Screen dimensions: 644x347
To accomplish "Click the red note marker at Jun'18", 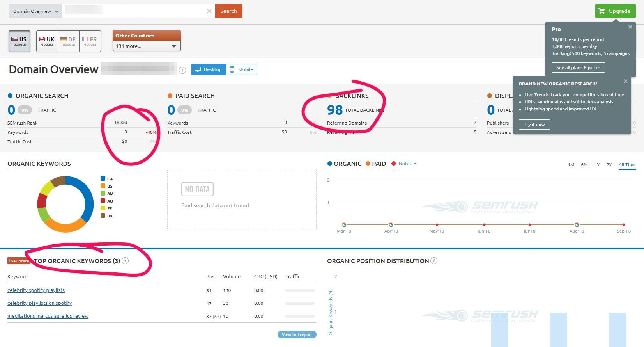I will point(484,225).
